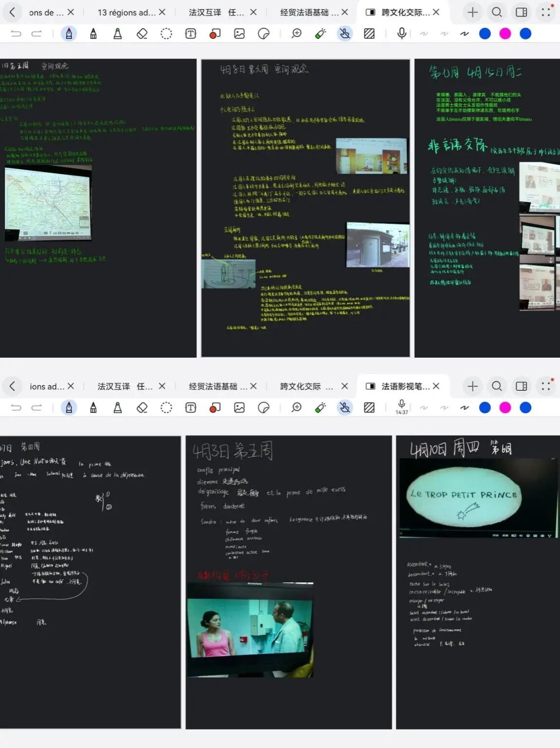This screenshot has height=748, width=560.
Task: Click the sticker tool in 法语影视笔 note toolbar
Action: coord(263,408)
